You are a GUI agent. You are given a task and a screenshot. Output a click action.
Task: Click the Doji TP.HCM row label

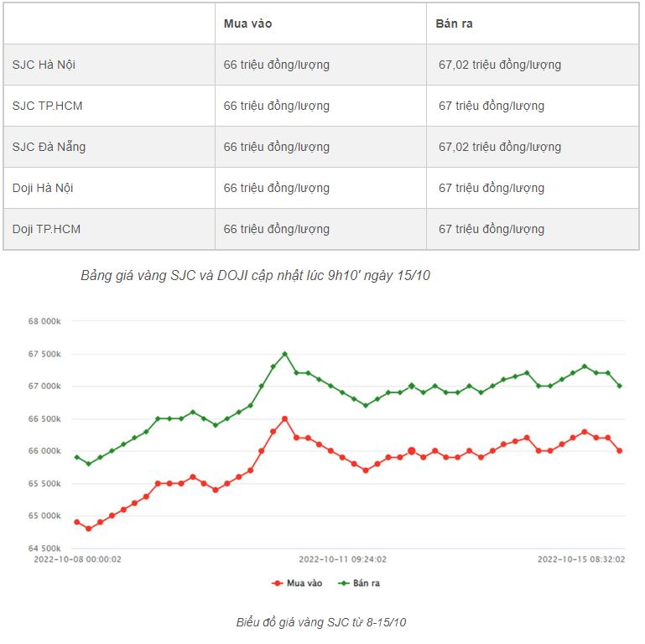pyautogui.click(x=46, y=229)
